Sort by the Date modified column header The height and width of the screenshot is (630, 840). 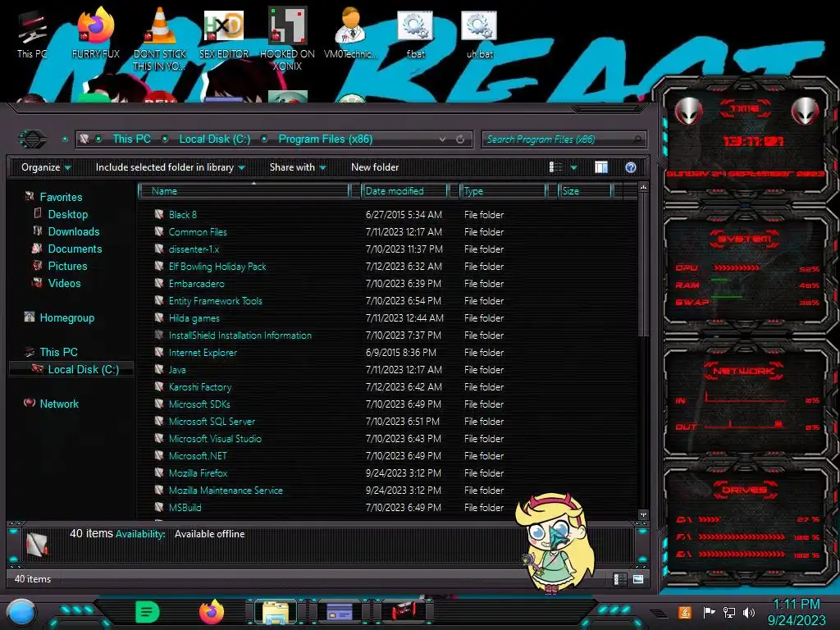[404, 191]
